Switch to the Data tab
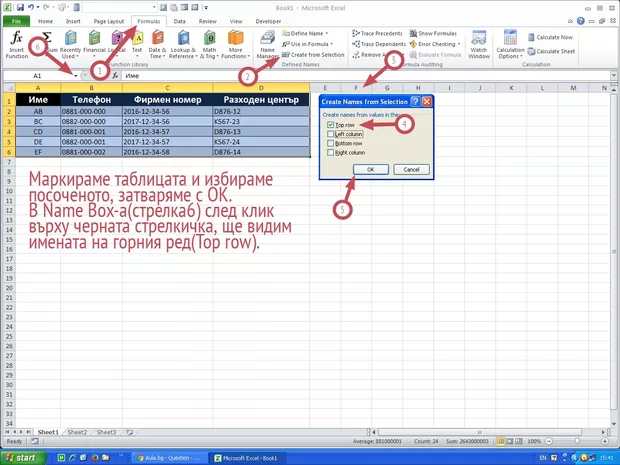The image size is (620, 465). pyautogui.click(x=180, y=21)
